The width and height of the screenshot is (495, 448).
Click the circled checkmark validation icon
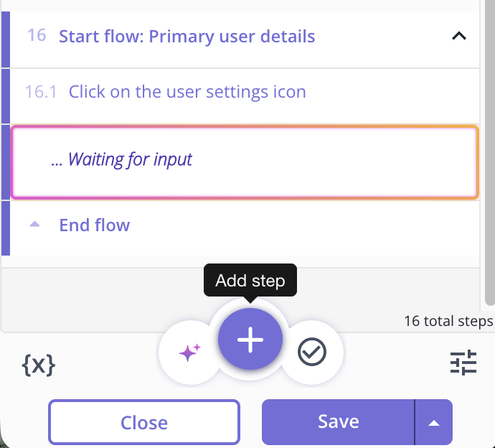click(x=312, y=352)
